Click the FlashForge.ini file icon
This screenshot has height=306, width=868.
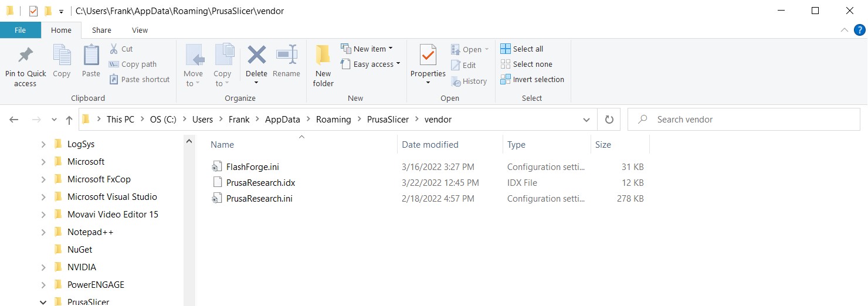217,167
